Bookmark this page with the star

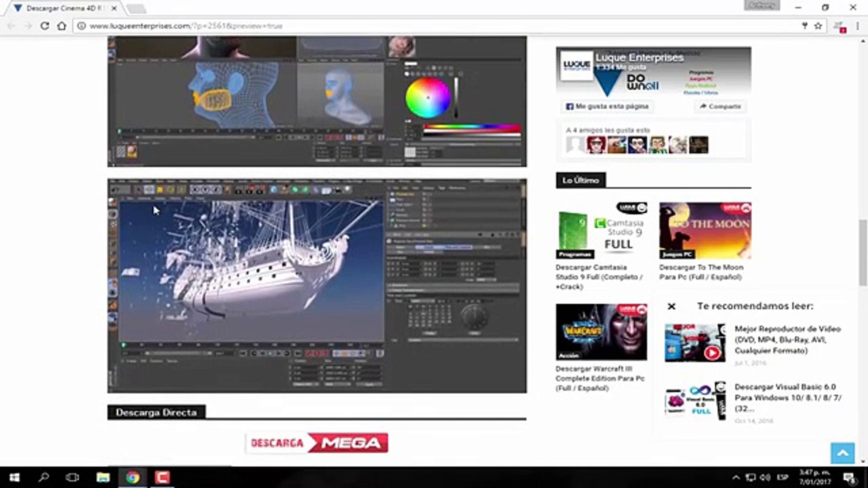818,26
